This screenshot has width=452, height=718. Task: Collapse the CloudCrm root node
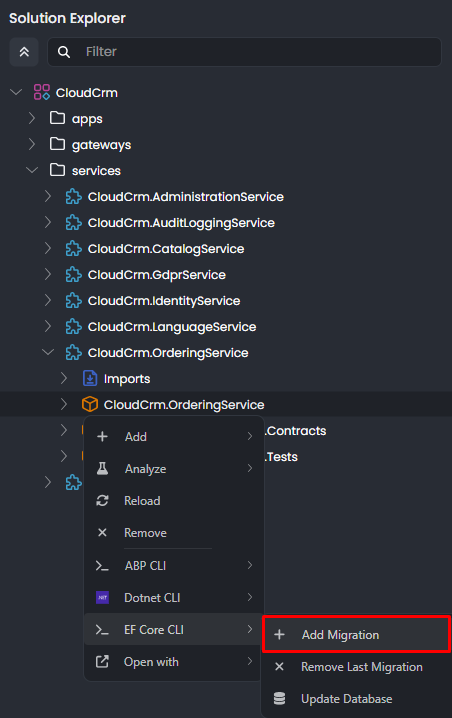[x=16, y=92]
